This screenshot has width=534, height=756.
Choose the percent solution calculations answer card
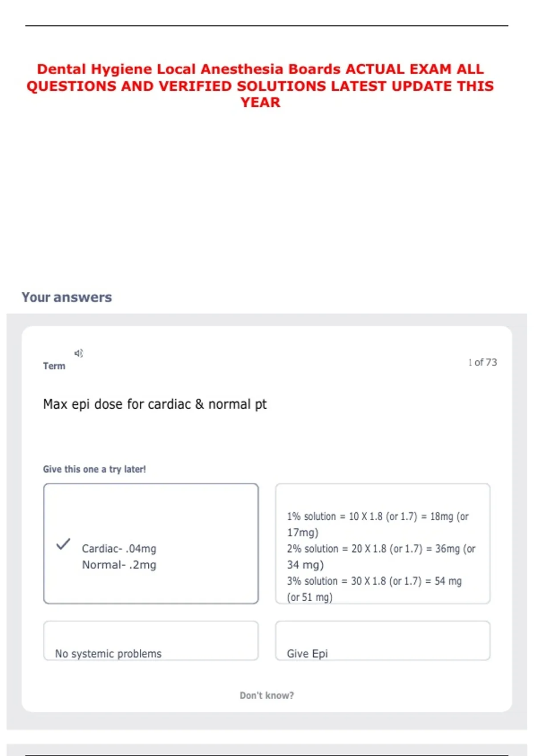pyautogui.click(x=382, y=543)
